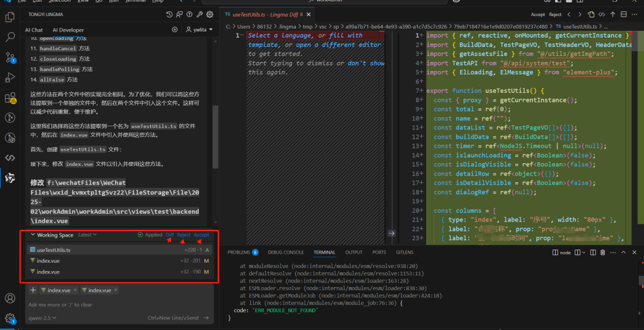Click Accept link in Working Space

[x=202, y=235]
